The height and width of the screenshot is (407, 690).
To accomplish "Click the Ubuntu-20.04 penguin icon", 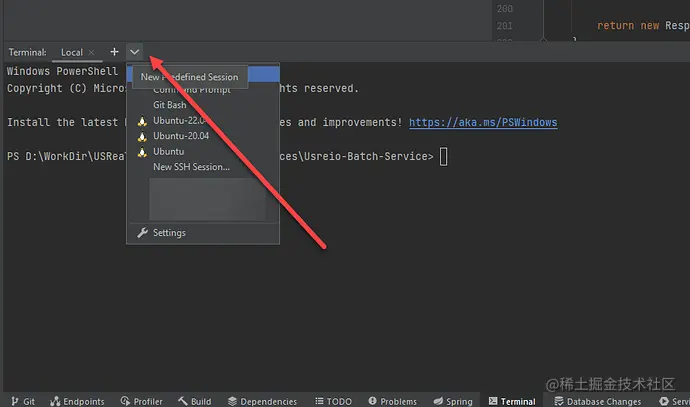I will tap(142, 136).
